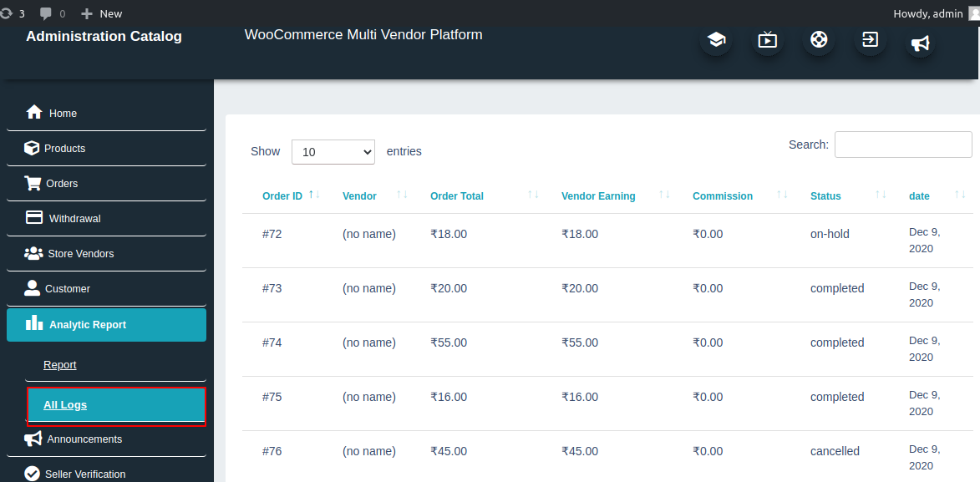This screenshot has height=482, width=980.
Task: Go to Orders menu item
Action: (x=106, y=184)
